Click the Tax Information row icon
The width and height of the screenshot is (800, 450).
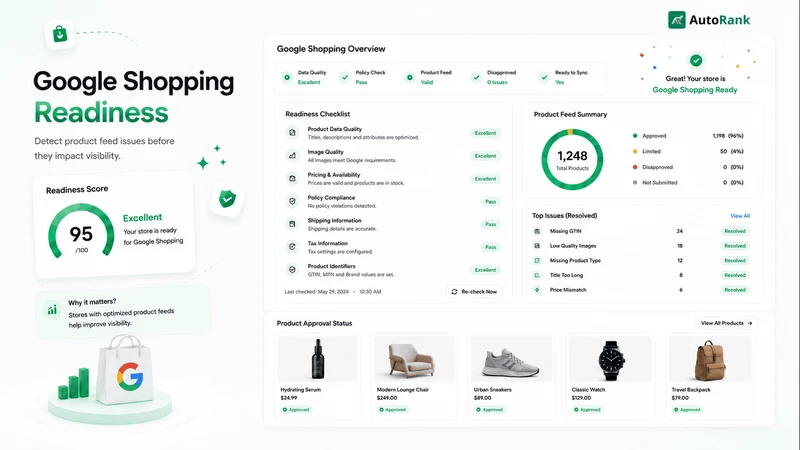click(292, 247)
